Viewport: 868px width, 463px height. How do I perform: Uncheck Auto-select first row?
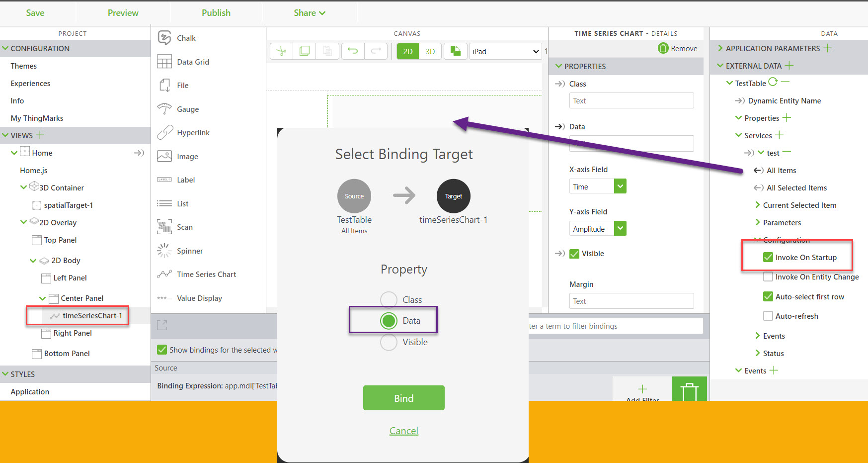[x=768, y=296]
